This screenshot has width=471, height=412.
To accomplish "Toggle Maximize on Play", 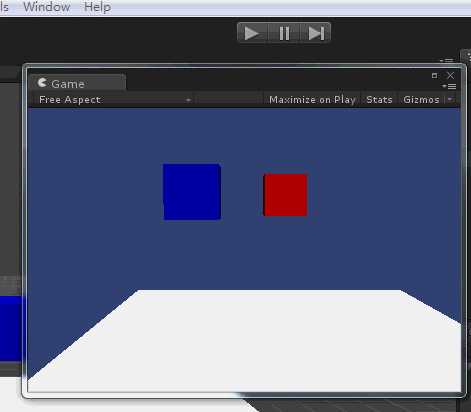I will tap(312, 100).
